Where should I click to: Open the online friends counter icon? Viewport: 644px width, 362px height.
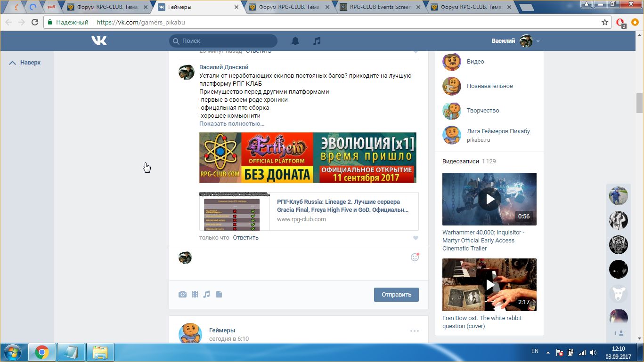[619, 333]
